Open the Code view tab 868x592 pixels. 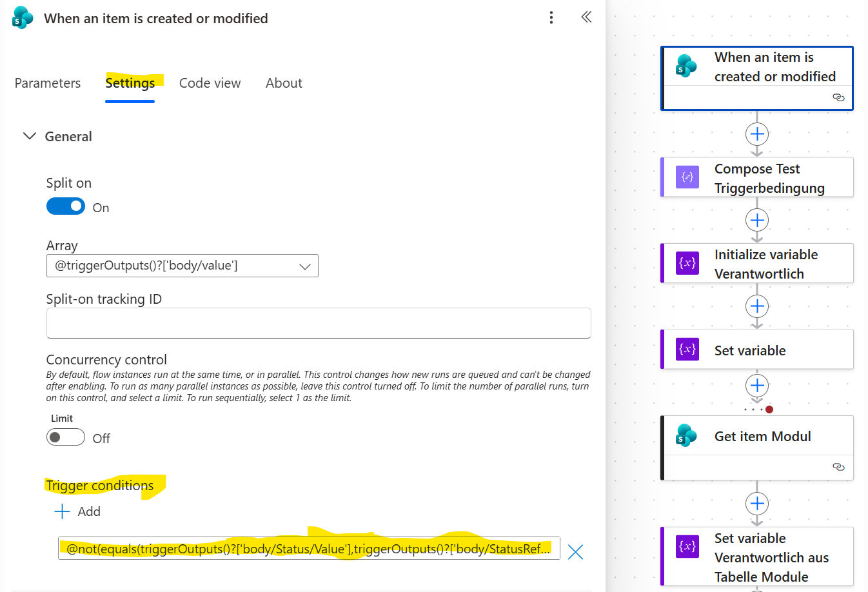pos(210,83)
